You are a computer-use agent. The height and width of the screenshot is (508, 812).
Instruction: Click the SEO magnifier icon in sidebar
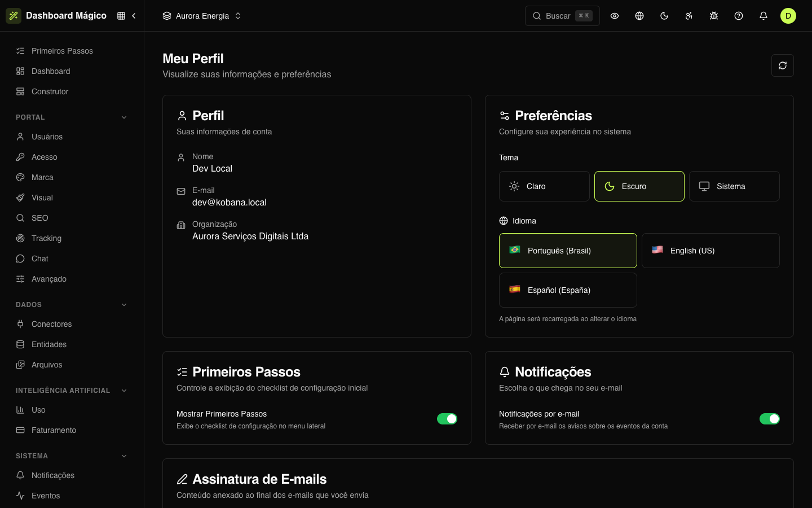20,218
